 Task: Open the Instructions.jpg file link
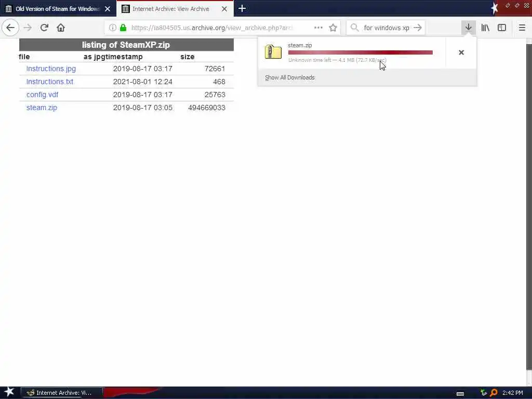pos(51,69)
